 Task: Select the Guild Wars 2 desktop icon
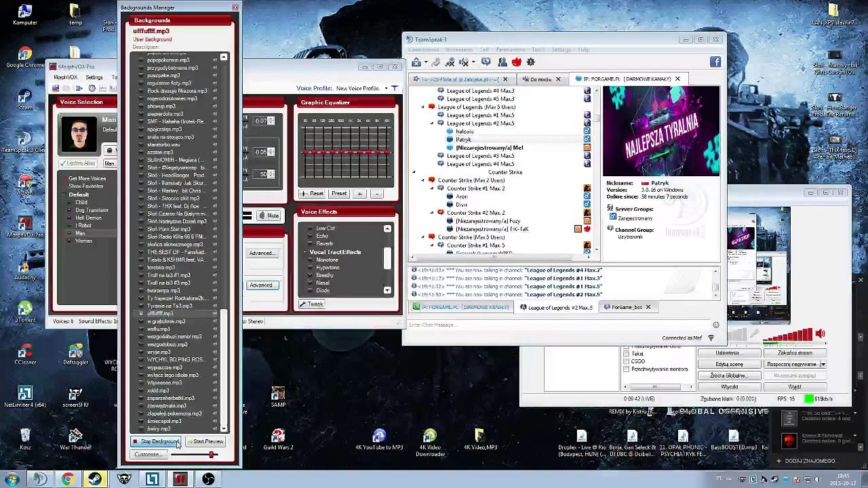pos(278,440)
